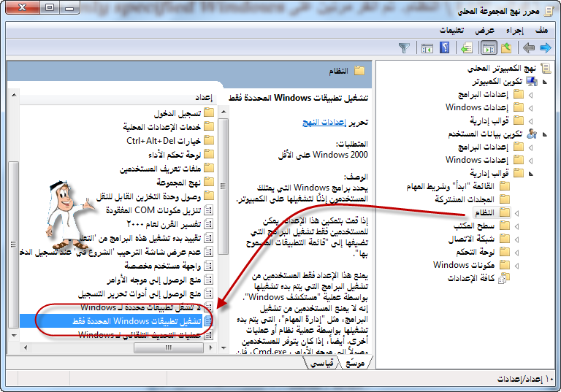561x392 pixels.
Task: Expand the سطح المكتب tree node
Action: (517, 226)
